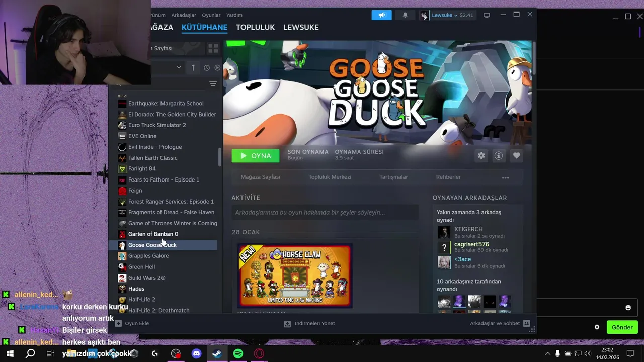Open the Windows Start menu
Image resolution: width=644 pixels, height=362 pixels.
click(x=10, y=354)
